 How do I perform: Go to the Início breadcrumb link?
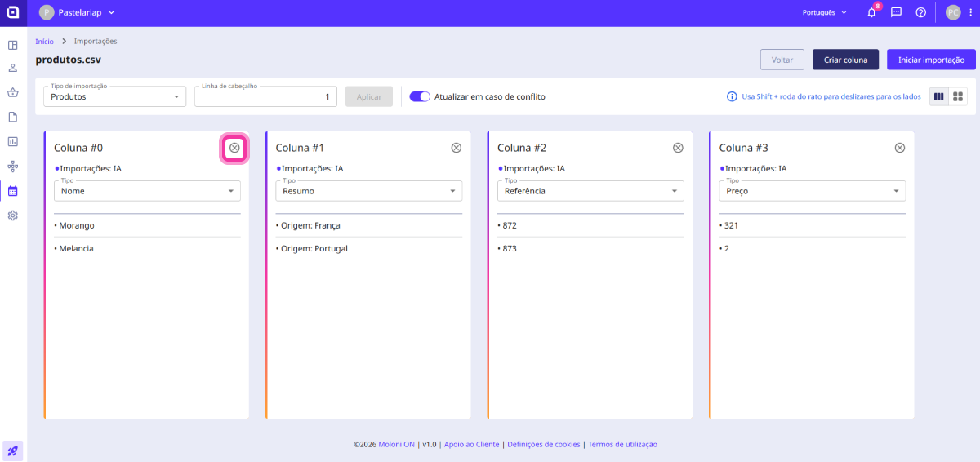coord(44,41)
